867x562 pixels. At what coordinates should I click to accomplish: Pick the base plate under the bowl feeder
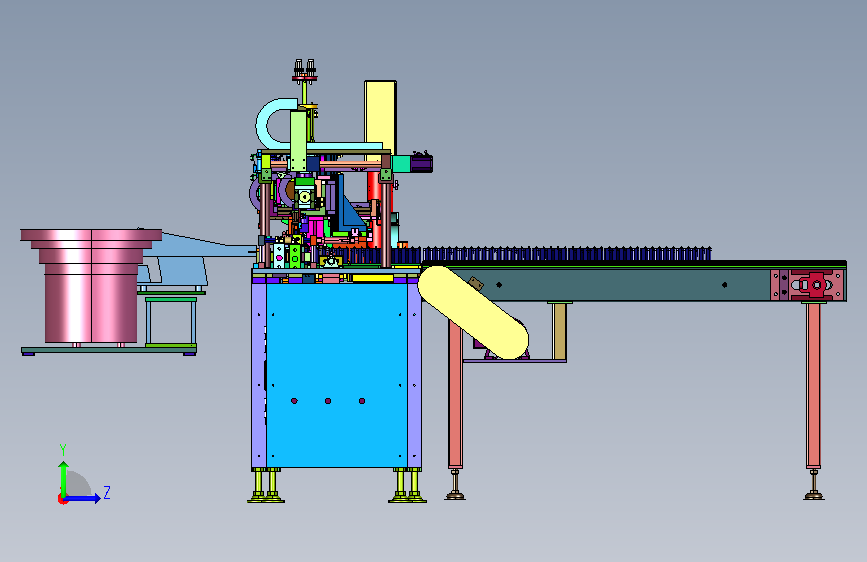tap(108, 351)
